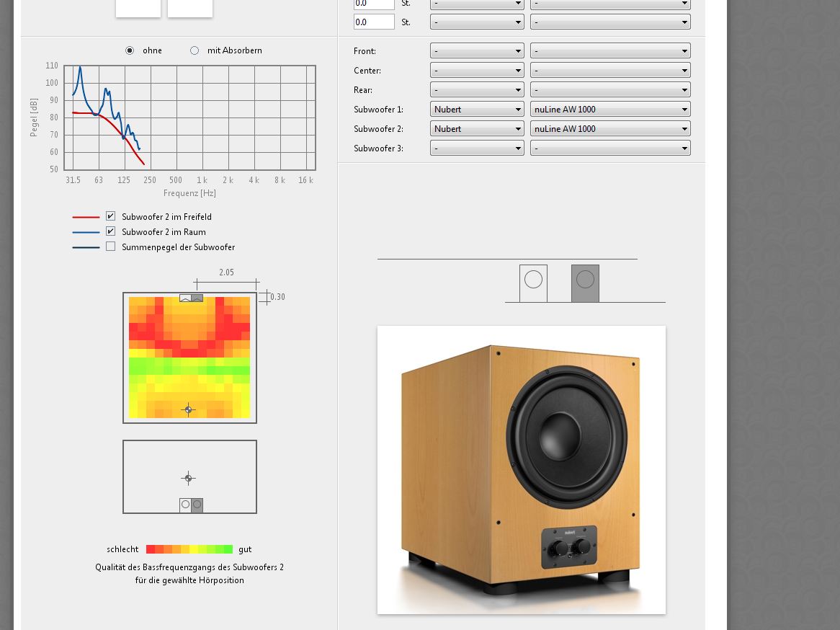Select gray subwoofer icon in front-view diagram

point(585,283)
